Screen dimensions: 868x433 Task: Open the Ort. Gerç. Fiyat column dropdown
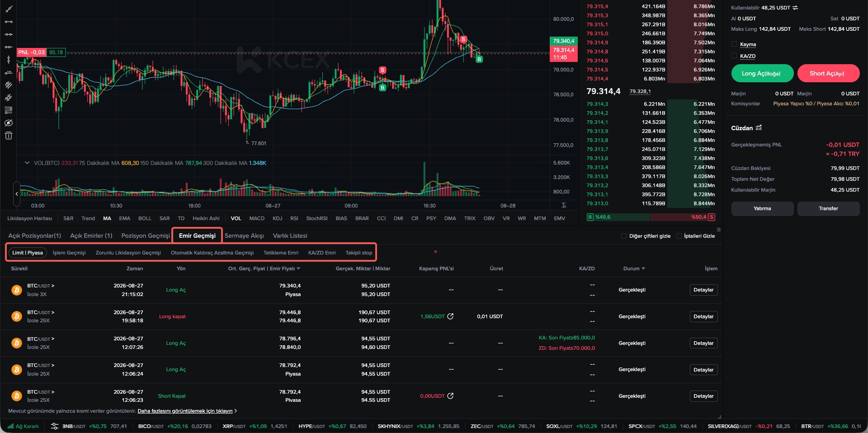tap(298, 268)
